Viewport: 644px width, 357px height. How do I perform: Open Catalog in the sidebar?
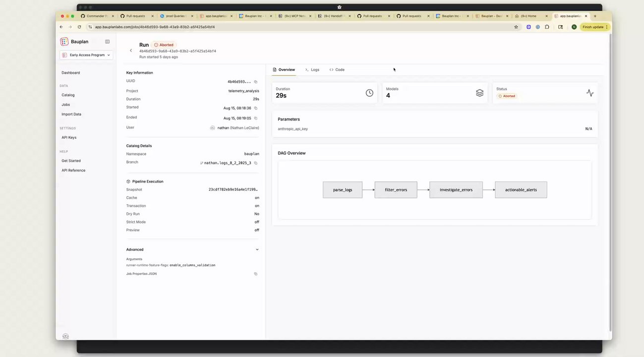pyautogui.click(x=68, y=95)
